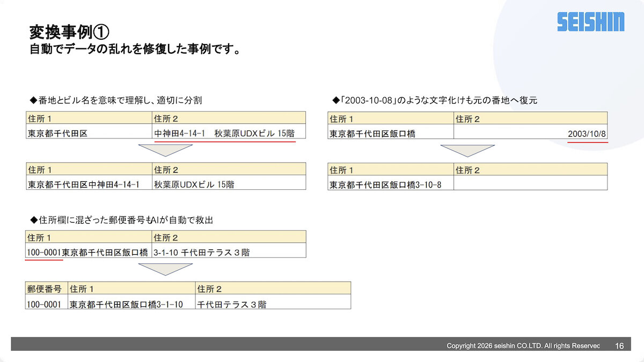Click the underlined 2003/10/8 cell
644x362 pixels.
[587, 133]
